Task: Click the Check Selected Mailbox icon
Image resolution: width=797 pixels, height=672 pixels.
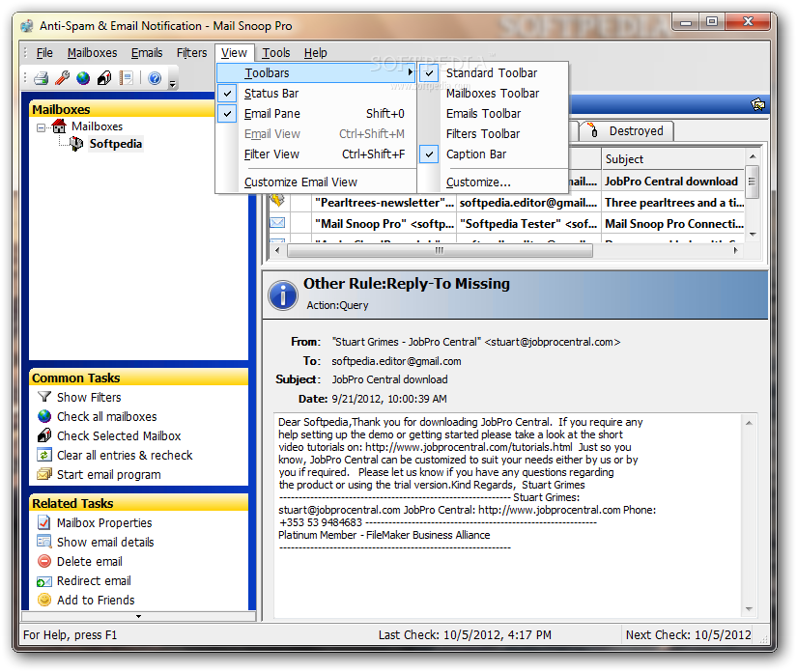Action: [x=44, y=435]
